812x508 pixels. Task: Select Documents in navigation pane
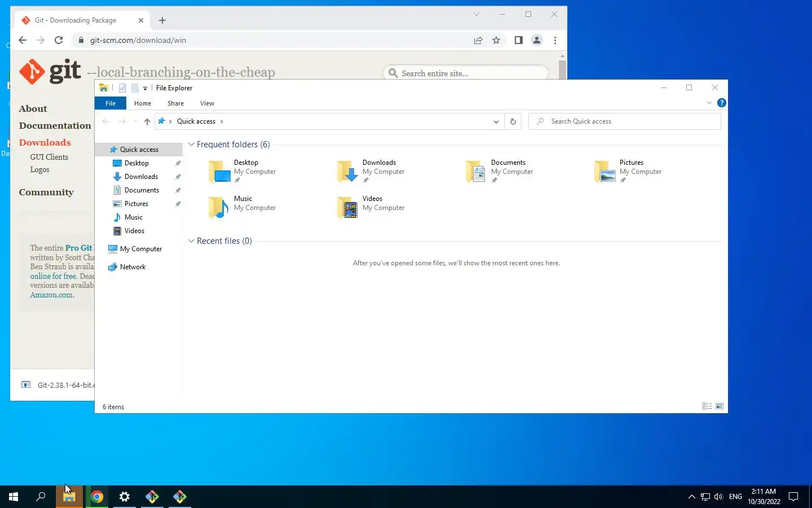click(142, 190)
